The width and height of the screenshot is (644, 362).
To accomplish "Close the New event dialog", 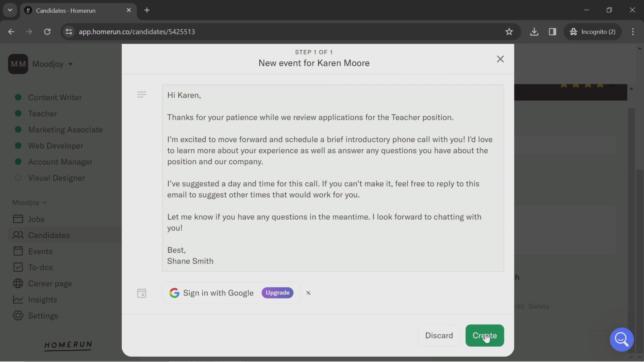I will coord(500,59).
